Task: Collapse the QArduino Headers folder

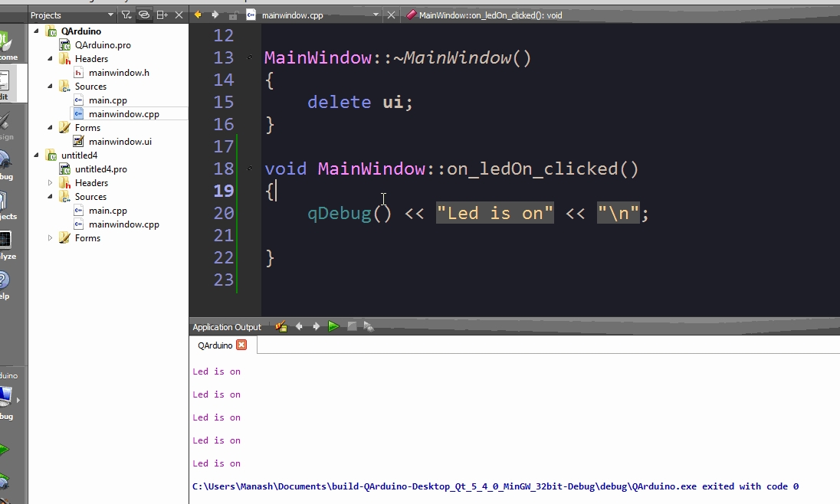Action: click(x=50, y=58)
